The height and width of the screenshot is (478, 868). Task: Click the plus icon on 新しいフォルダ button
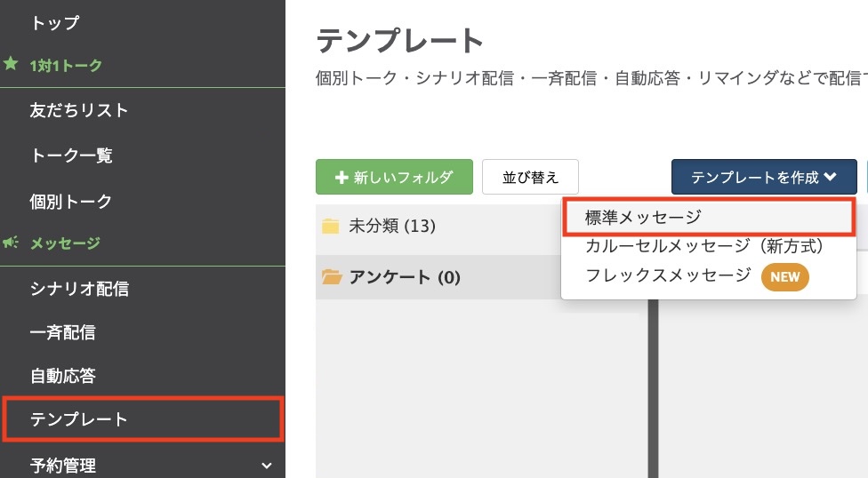341,177
